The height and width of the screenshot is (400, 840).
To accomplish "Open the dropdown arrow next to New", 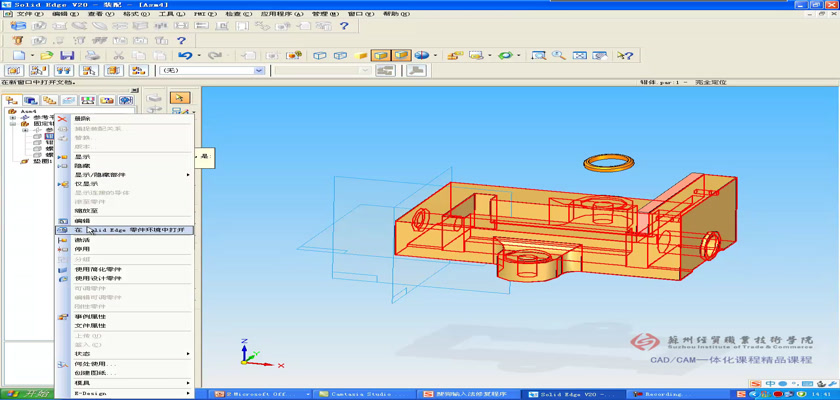I will click(33, 55).
